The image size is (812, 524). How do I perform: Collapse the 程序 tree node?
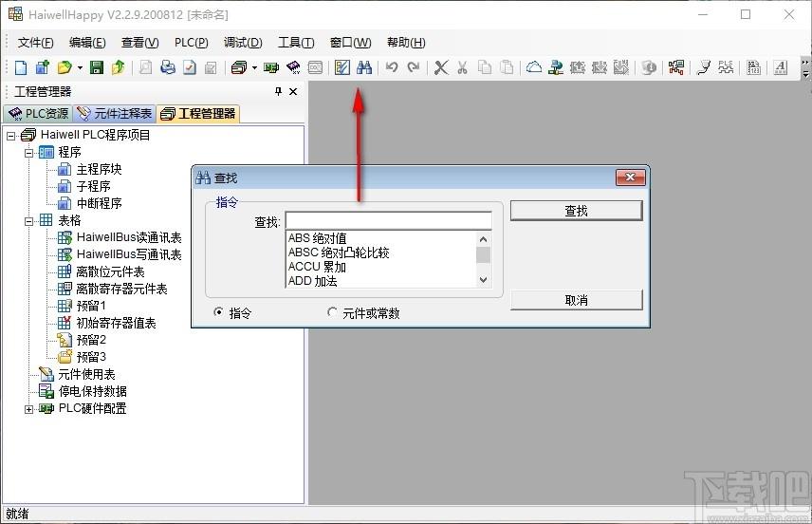pos(29,153)
